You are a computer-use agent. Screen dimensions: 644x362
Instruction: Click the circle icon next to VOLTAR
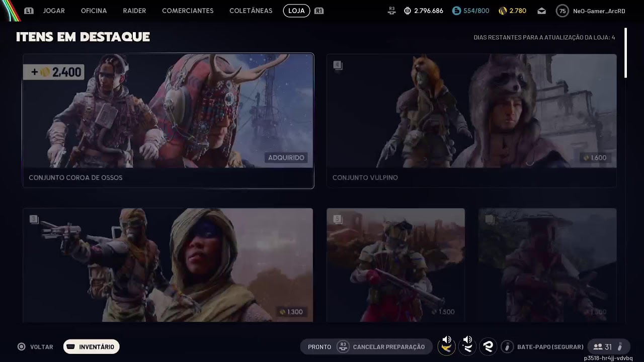[22, 347]
